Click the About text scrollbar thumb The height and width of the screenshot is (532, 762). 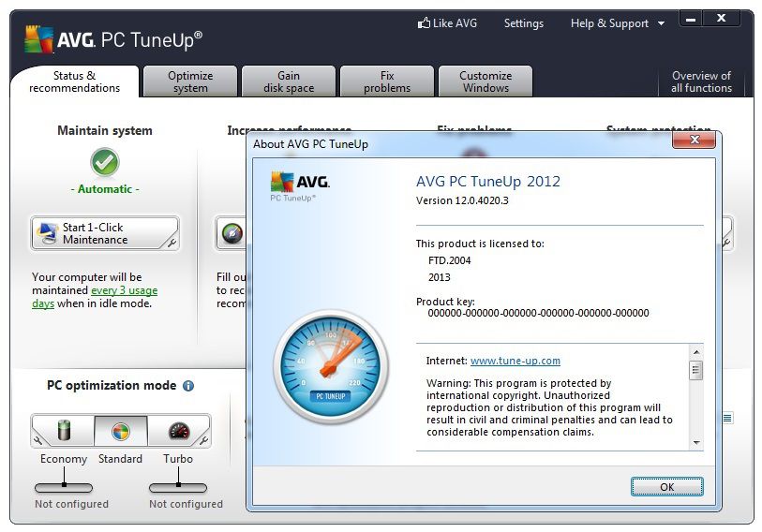[695, 371]
